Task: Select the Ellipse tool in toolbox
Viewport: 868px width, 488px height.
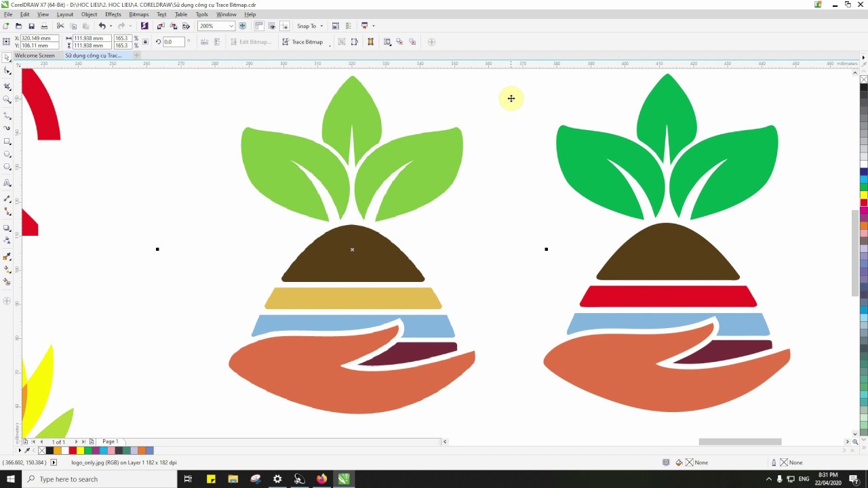Action: click(x=7, y=155)
